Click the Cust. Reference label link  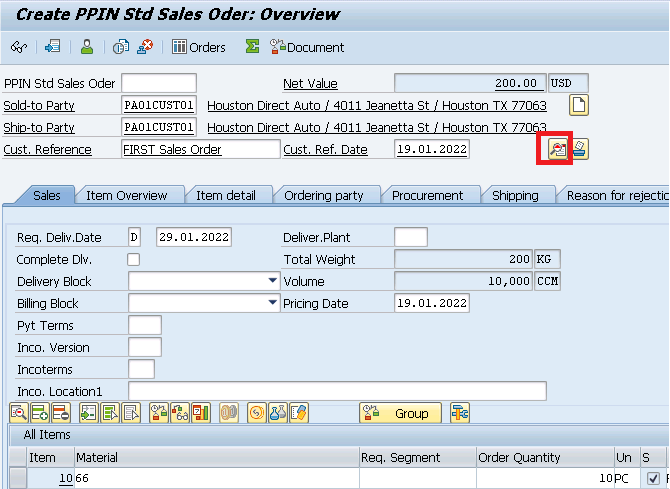pyautogui.click(x=47, y=150)
